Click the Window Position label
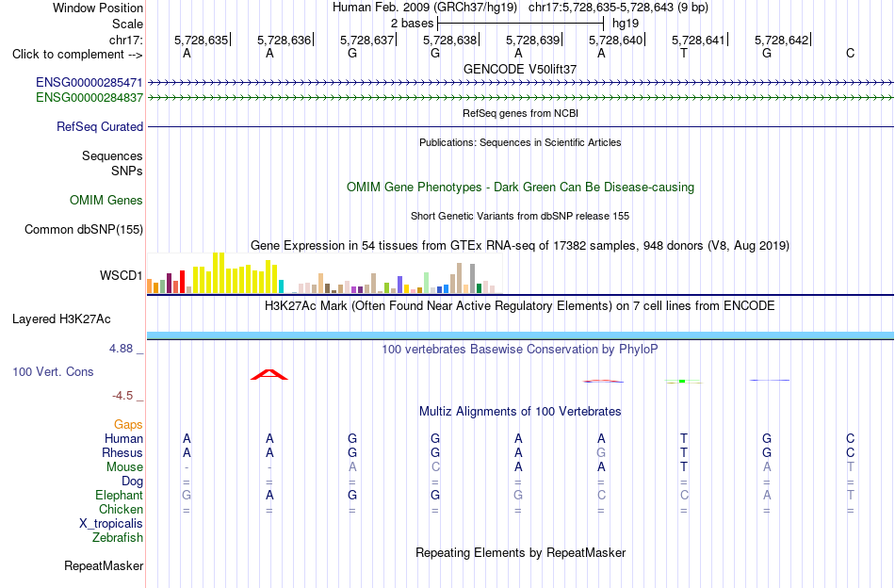 click(98, 8)
